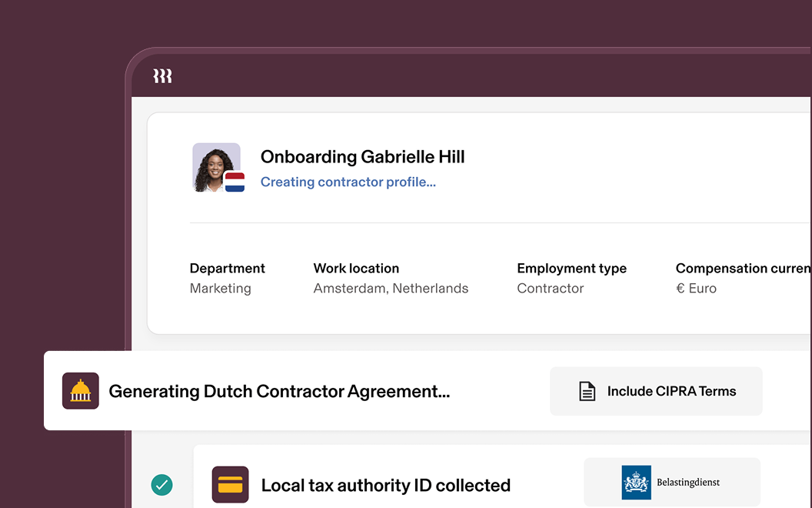Click the Creating contractor profile link
The width and height of the screenshot is (812, 508).
click(348, 182)
